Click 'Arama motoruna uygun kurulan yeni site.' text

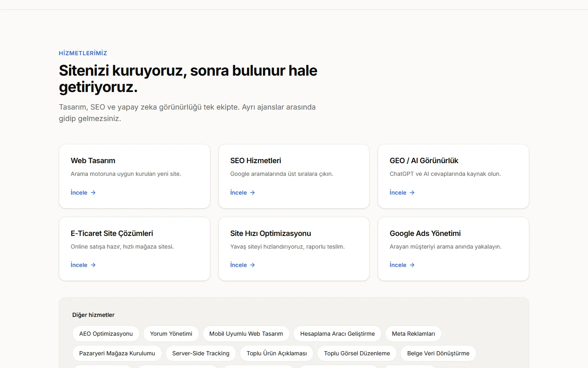(x=126, y=174)
